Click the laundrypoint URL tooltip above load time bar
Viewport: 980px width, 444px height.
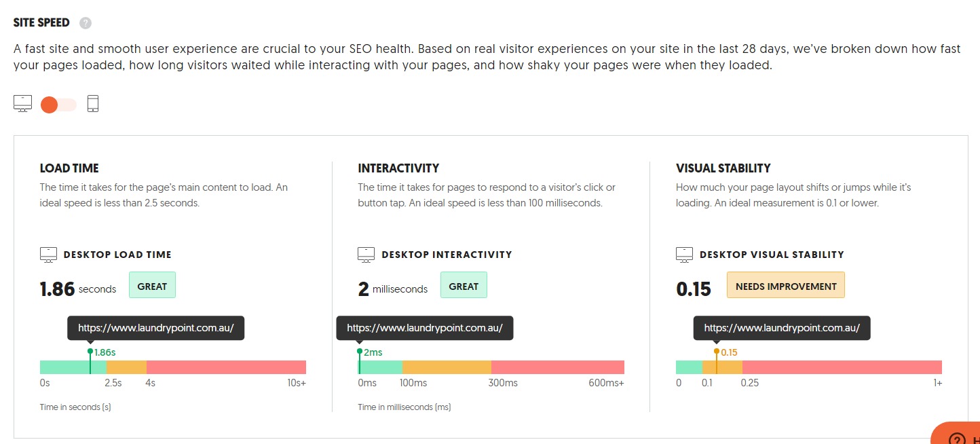pos(155,328)
